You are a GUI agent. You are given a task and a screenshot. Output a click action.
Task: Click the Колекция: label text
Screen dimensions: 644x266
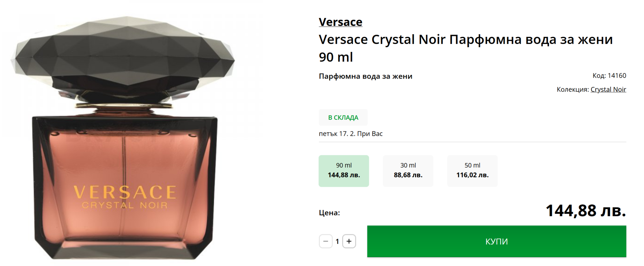click(573, 89)
